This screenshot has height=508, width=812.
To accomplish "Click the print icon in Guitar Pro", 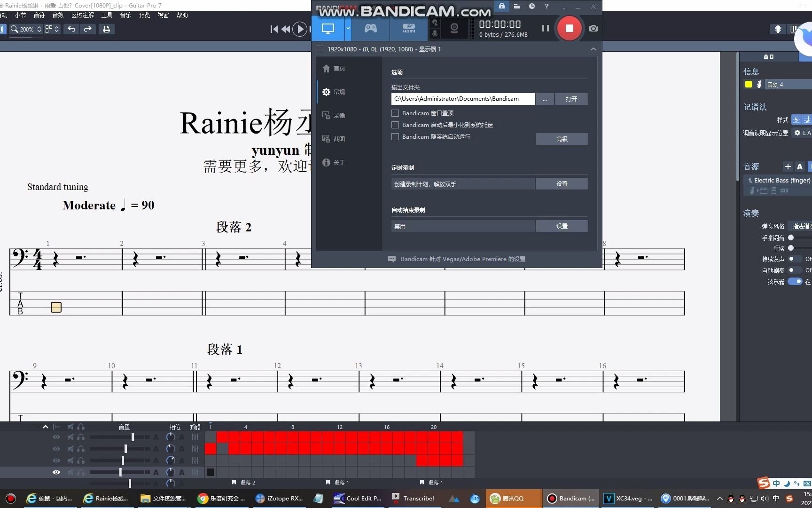I will tap(107, 29).
